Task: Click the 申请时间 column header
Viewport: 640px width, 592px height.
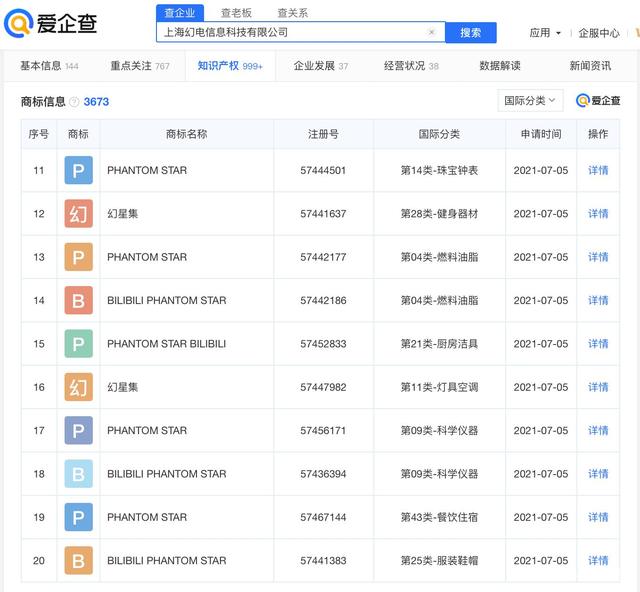Action: (541, 134)
